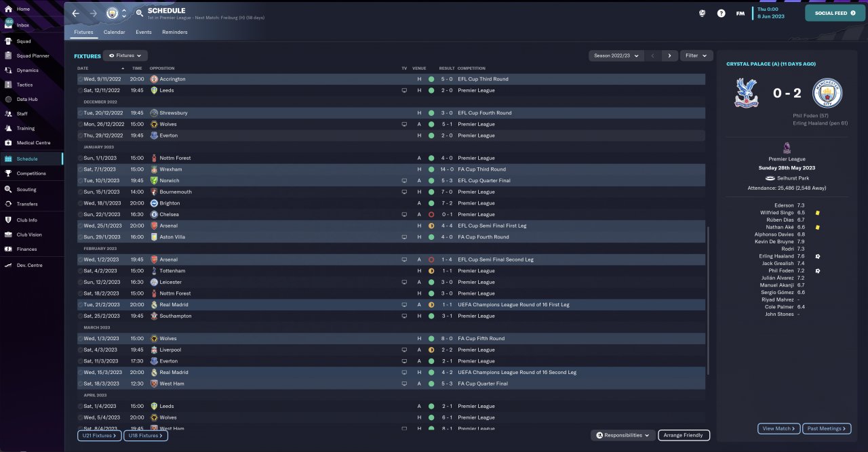This screenshot has width=868, height=452.
Task: Click the fixtures list vertical scrollbar
Action: coord(708,302)
